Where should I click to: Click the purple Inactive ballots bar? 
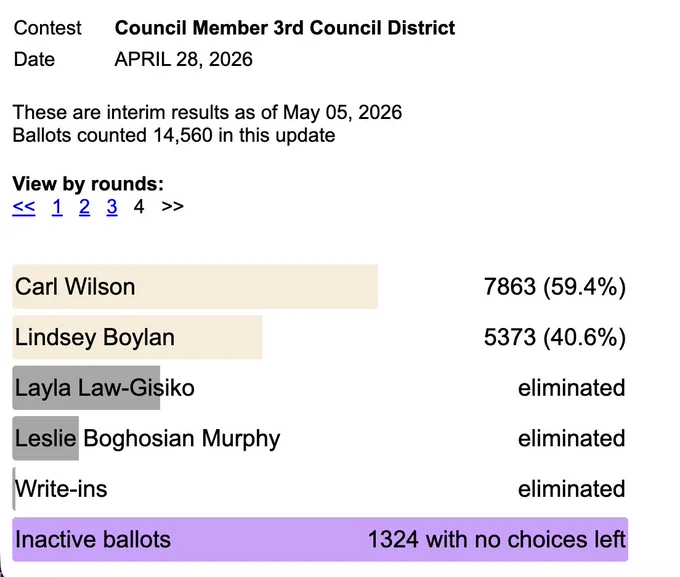(320, 539)
